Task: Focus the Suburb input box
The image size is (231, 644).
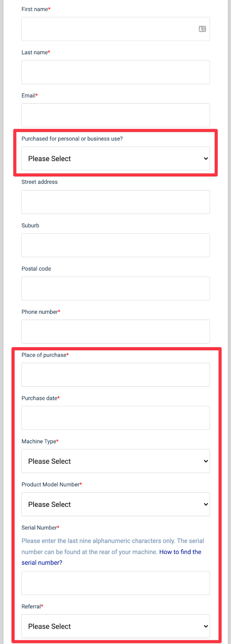Action: 115,245
